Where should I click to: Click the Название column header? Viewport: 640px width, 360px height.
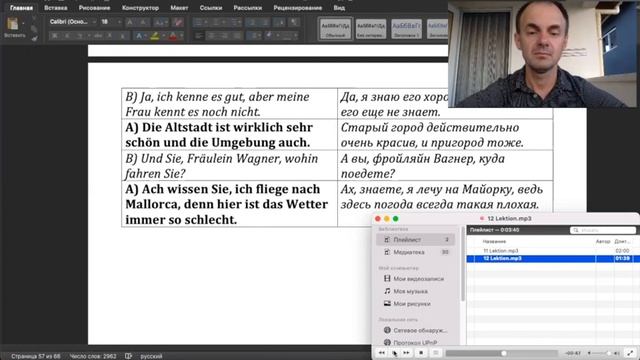point(494,242)
